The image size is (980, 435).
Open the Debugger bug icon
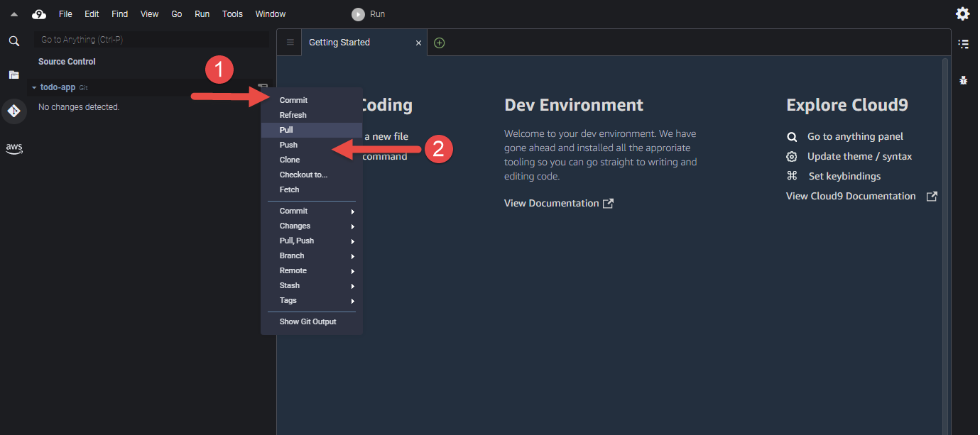(964, 80)
